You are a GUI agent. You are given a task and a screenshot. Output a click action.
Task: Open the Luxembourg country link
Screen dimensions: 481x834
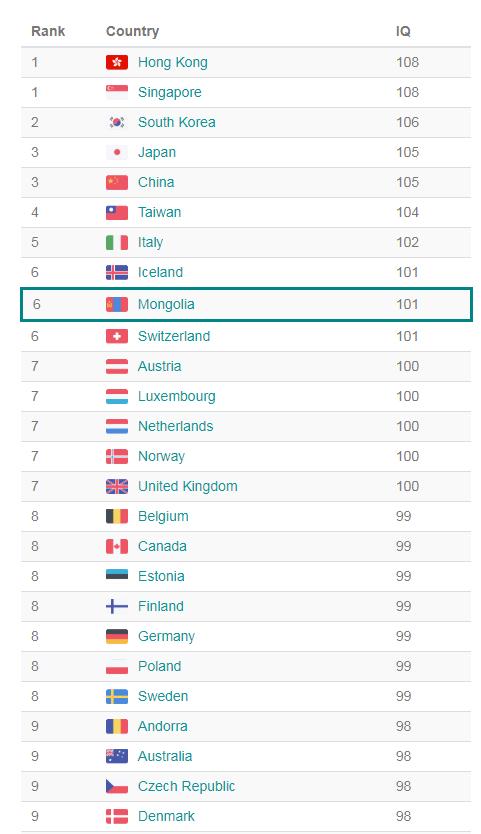pos(177,396)
